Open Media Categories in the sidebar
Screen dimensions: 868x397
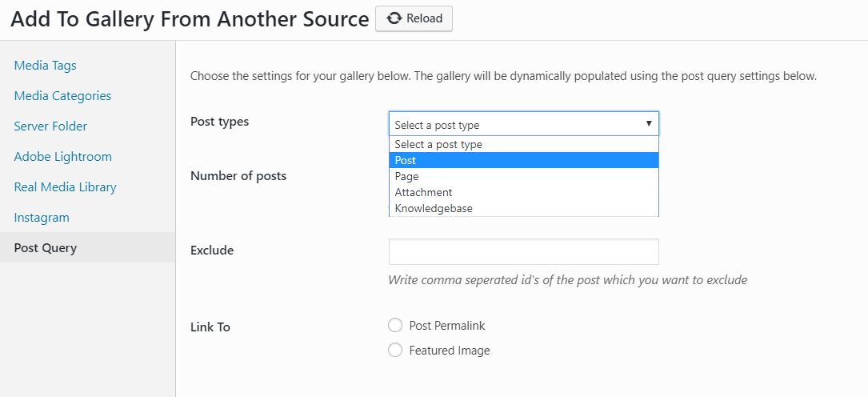click(x=62, y=96)
